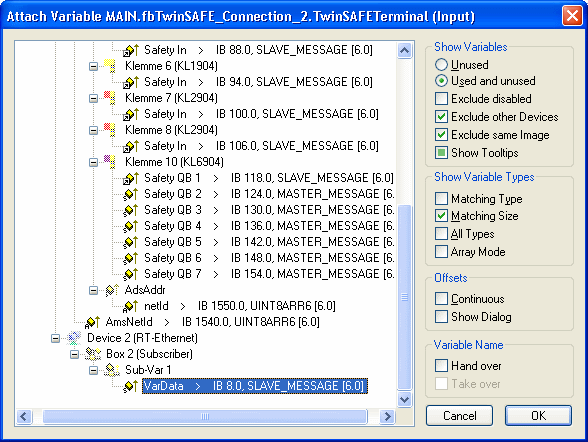Screen dimensions: 588x442
Task: Click the horizontal scrollbar right arrow
Action: coord(388,416)
